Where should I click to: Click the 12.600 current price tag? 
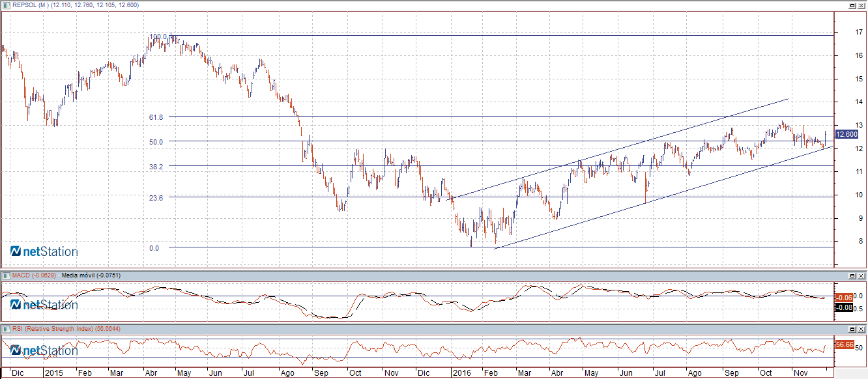pyautogui.click(x=846, y=134)
